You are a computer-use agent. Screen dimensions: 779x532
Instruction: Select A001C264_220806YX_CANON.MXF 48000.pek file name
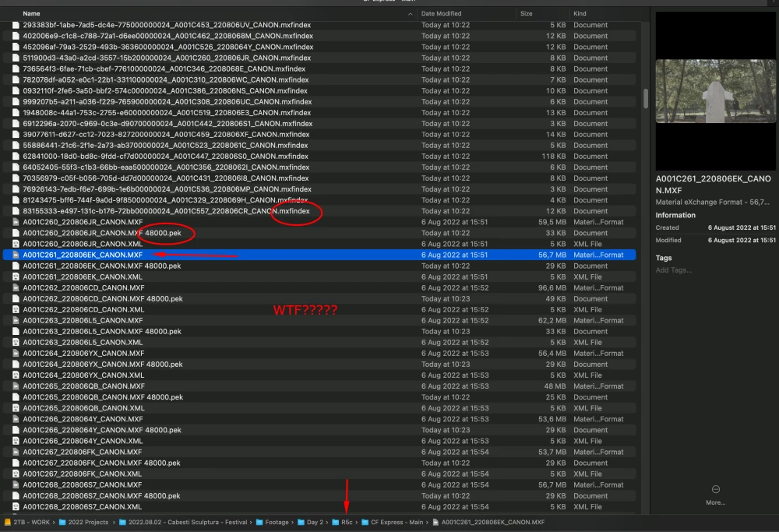point(103,364)
